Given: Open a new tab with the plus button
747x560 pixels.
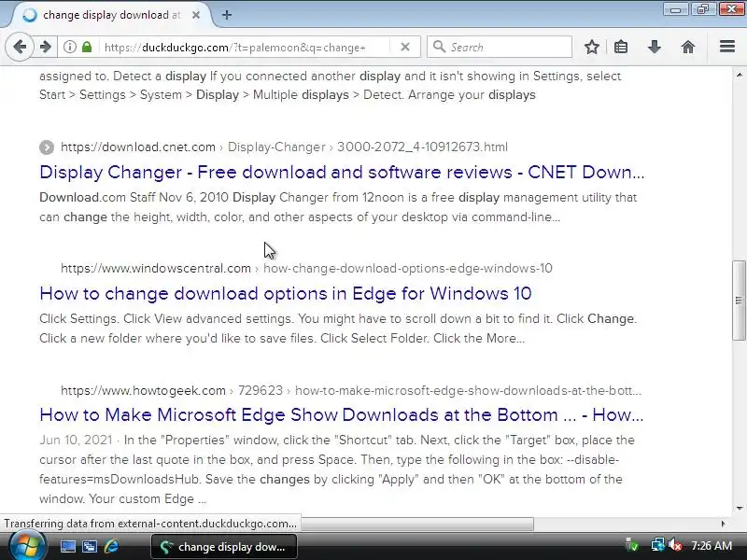Looking at the screenshot, I should [227, 15].
